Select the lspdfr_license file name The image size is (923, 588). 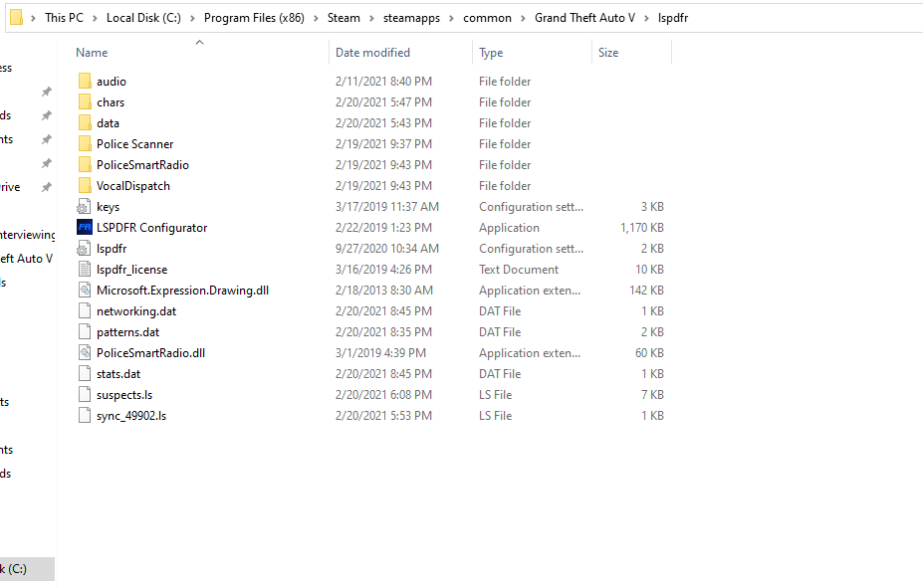click(131, 270)
